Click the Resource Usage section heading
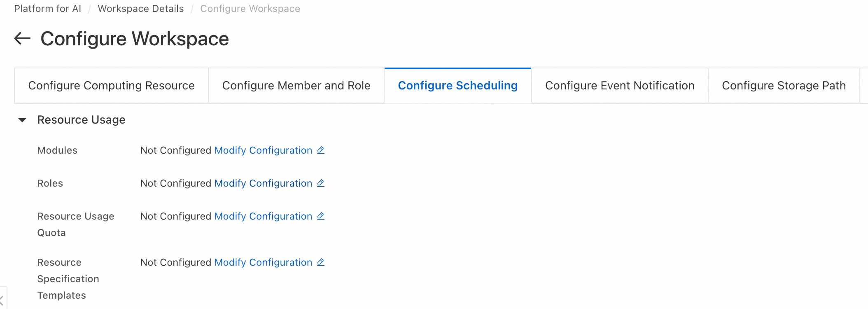 pos(81,120)
